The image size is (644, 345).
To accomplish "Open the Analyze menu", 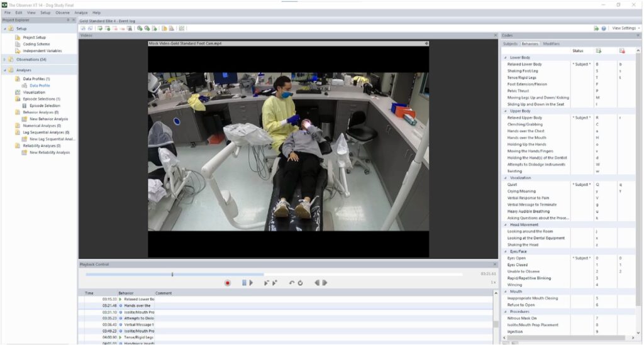I will [80, 13].
